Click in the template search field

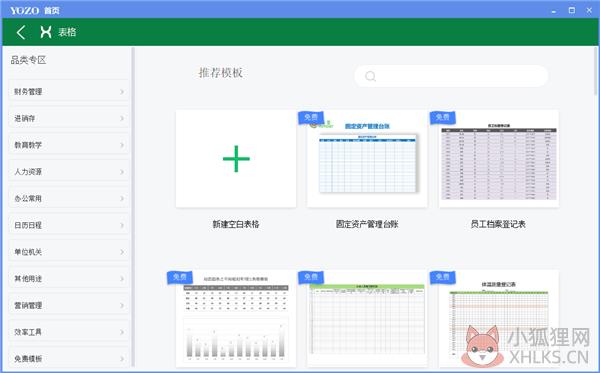[x=452, y=76]
